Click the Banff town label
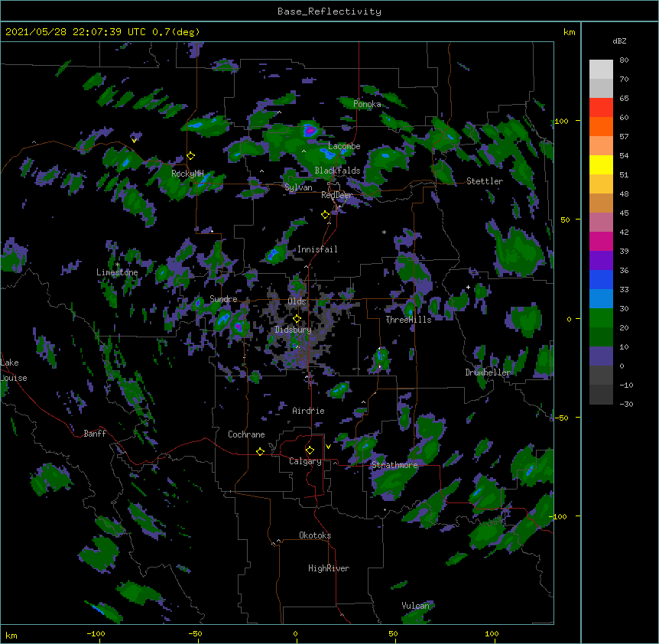 click(95, 434)
